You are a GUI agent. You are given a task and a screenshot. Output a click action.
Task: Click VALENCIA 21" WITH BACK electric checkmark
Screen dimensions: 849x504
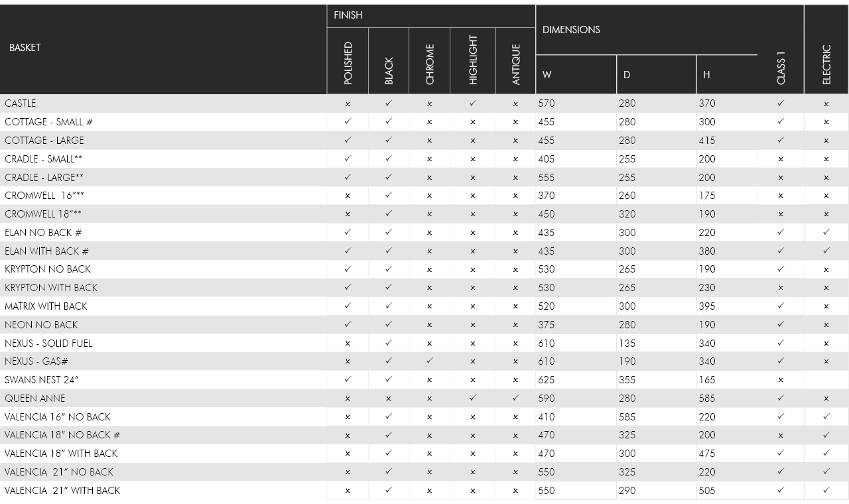pyautogui.click(x=826, y=491)
